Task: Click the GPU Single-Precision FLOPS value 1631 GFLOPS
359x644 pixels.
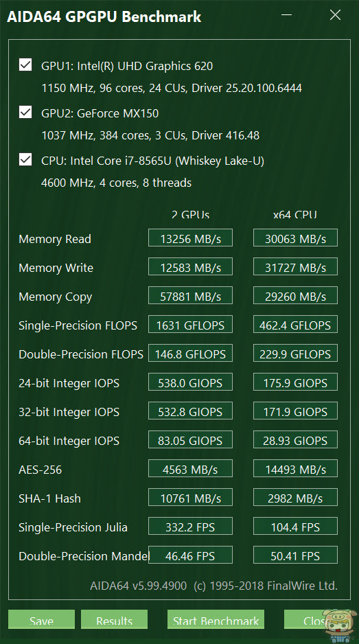Action: pyautogui.click(x=191, y=324)
